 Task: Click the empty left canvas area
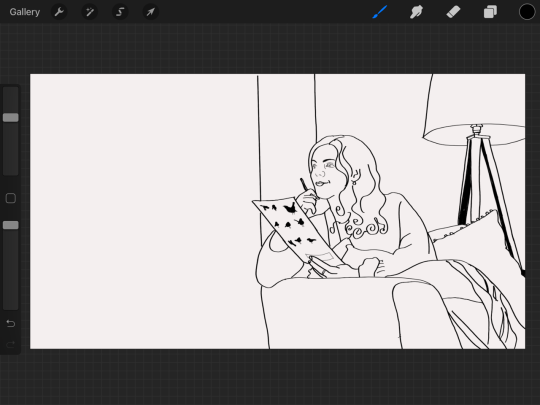(143, 211)
